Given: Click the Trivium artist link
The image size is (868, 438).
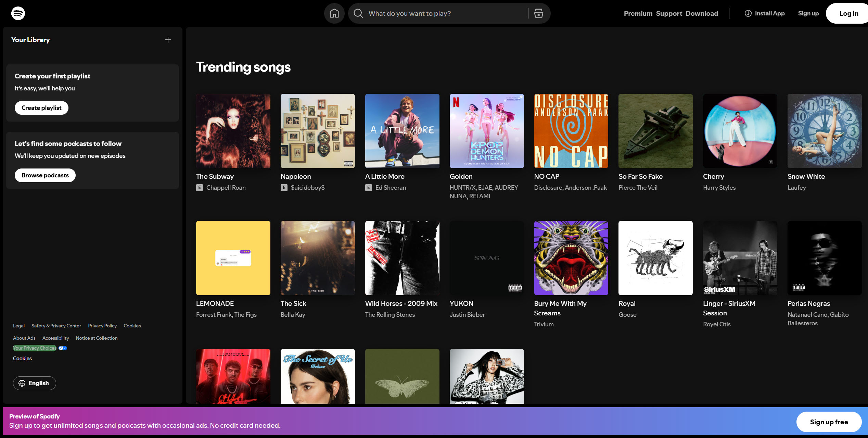Looking at the screenshot, I should 544,324.
